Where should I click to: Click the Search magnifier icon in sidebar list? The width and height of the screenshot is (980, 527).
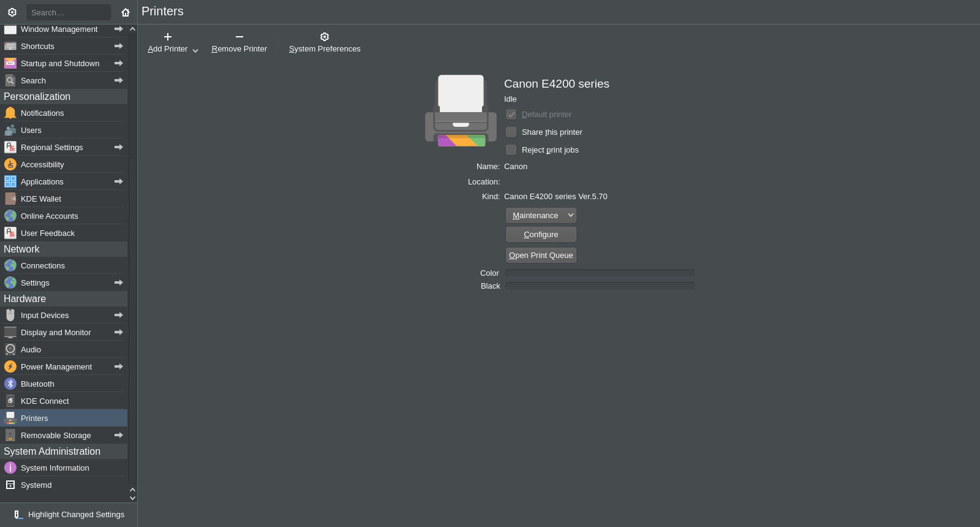click(x=10, y=80)
